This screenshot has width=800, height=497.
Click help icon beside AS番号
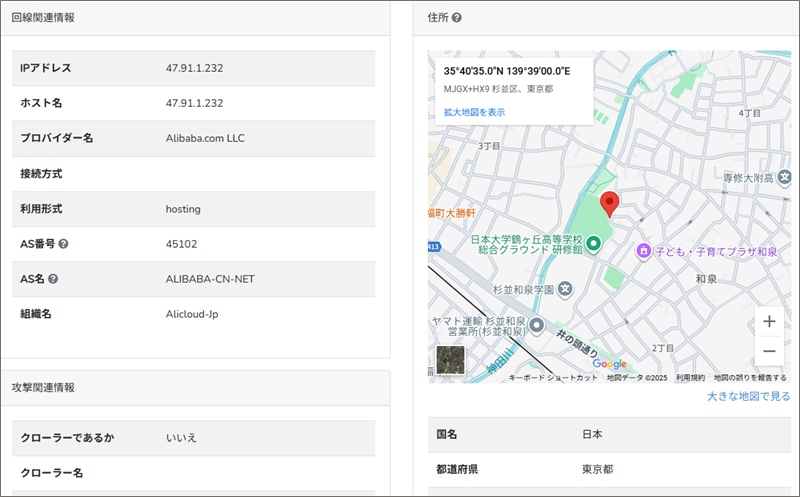pyautogui.click(x=63, y=244)
